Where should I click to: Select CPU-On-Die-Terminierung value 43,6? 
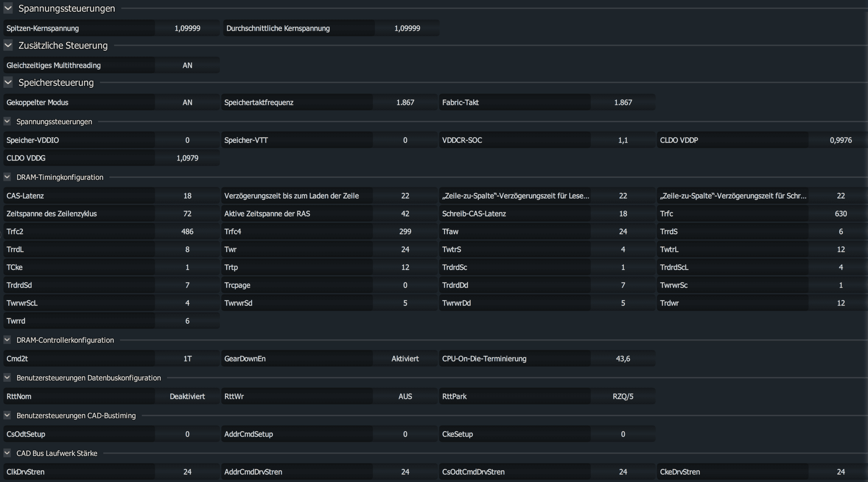[x=623, y=358]
